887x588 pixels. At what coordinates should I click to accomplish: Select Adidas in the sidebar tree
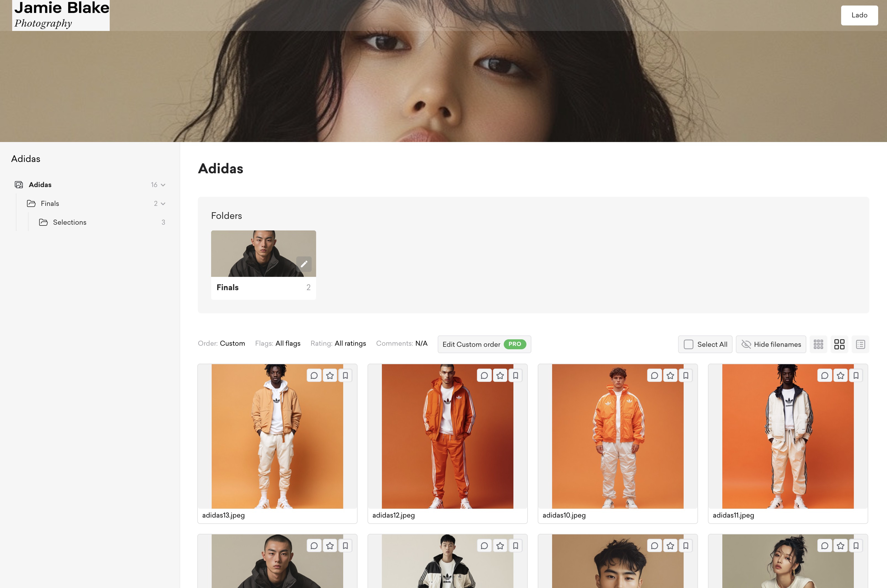coord(40,185)
